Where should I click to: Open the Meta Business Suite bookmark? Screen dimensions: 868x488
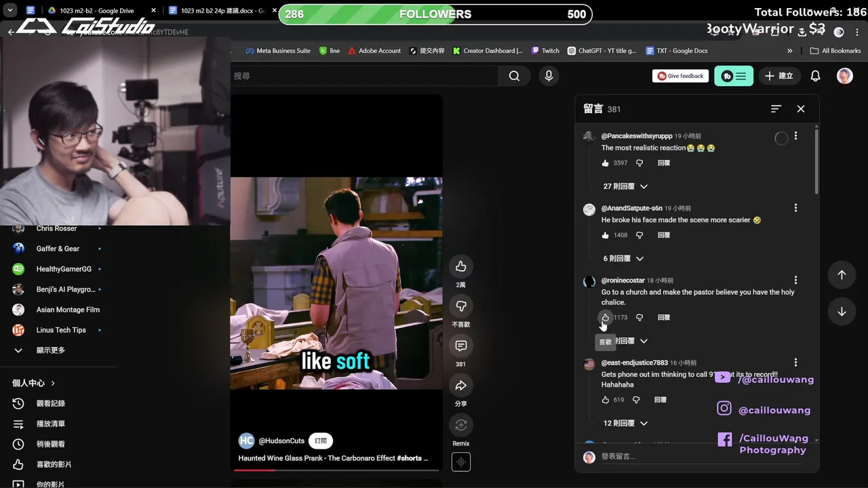click(x=277, y=51)
